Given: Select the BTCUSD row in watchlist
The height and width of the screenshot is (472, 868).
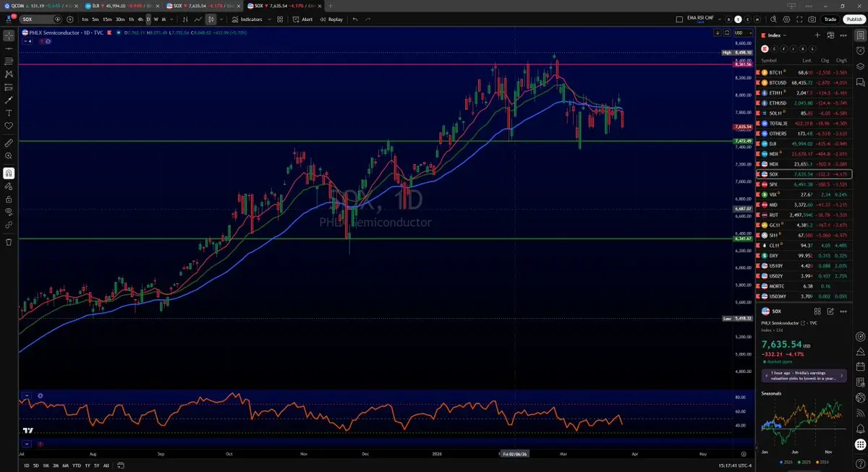Looking at the screenshot, I should pos(804,82).
